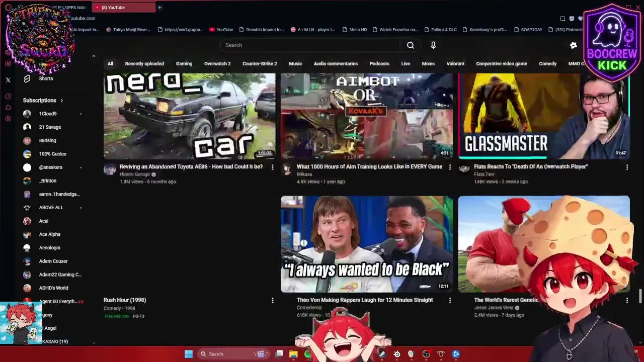The image size is (644, 362).
Task: Play the Theo Von thumbnail
Action: (367, 244)
